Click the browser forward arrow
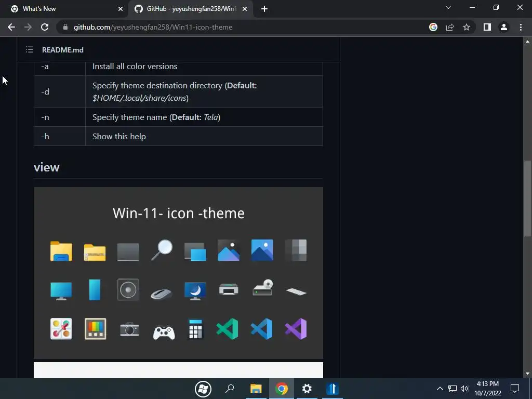Image resolution: width=532 pixels, height=399 pixels. tap(28, 27)
